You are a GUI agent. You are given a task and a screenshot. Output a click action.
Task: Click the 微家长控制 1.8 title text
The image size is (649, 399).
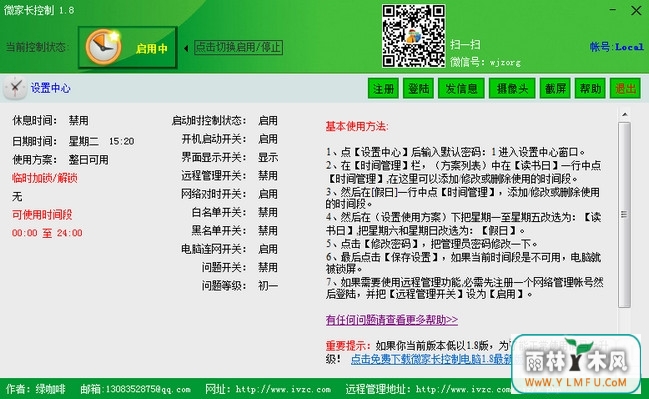point(39,10)
